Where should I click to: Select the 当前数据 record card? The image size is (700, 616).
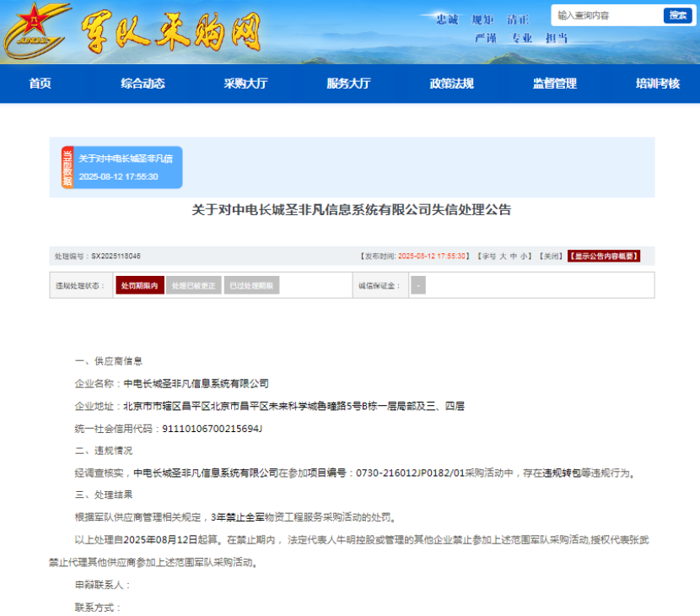tap(122, 168)
